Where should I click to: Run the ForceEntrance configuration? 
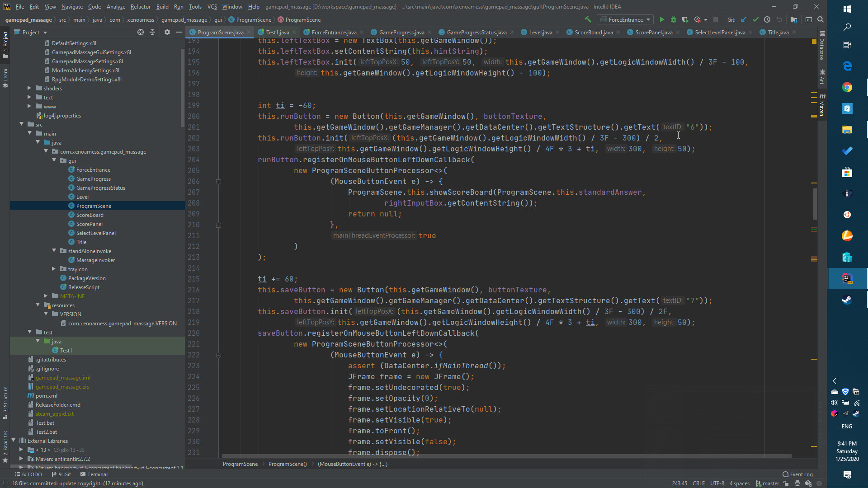point(662,19)
